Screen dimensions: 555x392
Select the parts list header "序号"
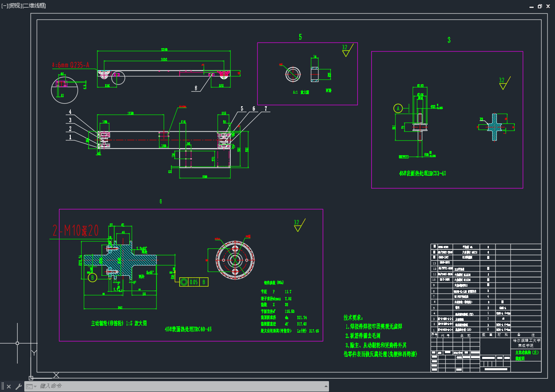[x=434, y=335]
